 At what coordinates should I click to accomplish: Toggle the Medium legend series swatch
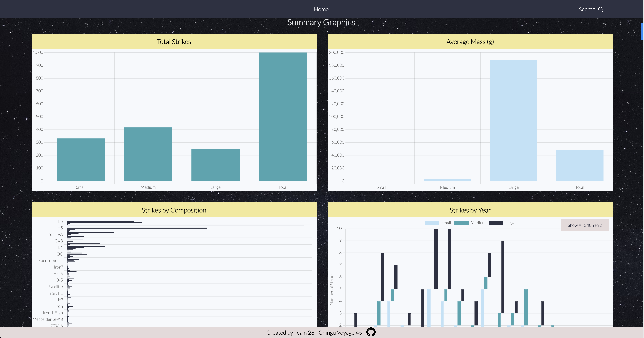click(461, 223)
